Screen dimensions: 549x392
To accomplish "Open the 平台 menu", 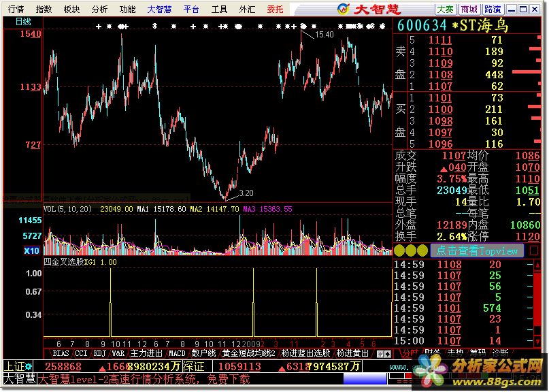I will 191,9.
